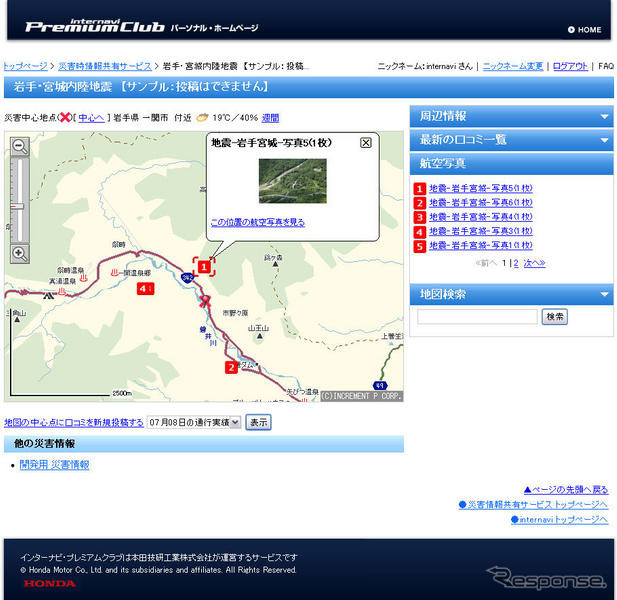Open the aerial photo thumbnail in the popup
617x600 pixels.
[292, 181]
